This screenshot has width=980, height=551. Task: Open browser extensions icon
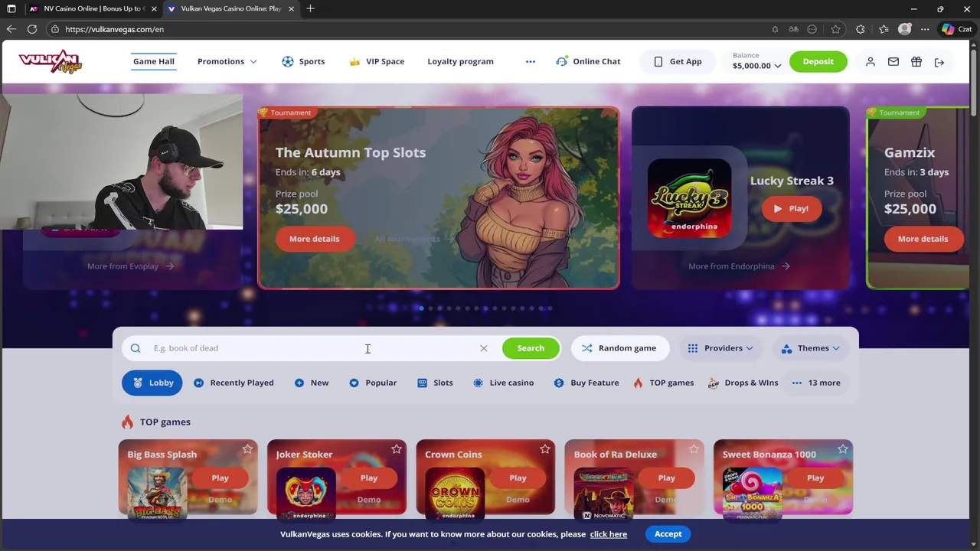click(x=861, y=29)
